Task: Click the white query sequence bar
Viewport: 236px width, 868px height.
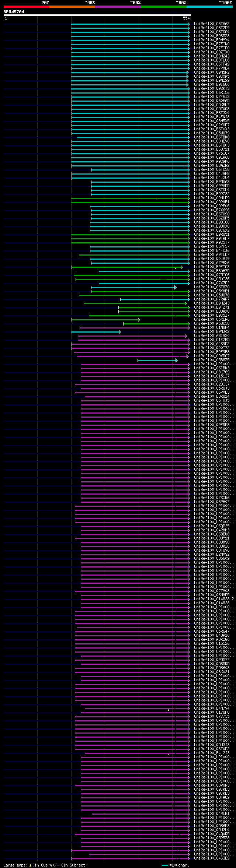Action: point(97,15)
